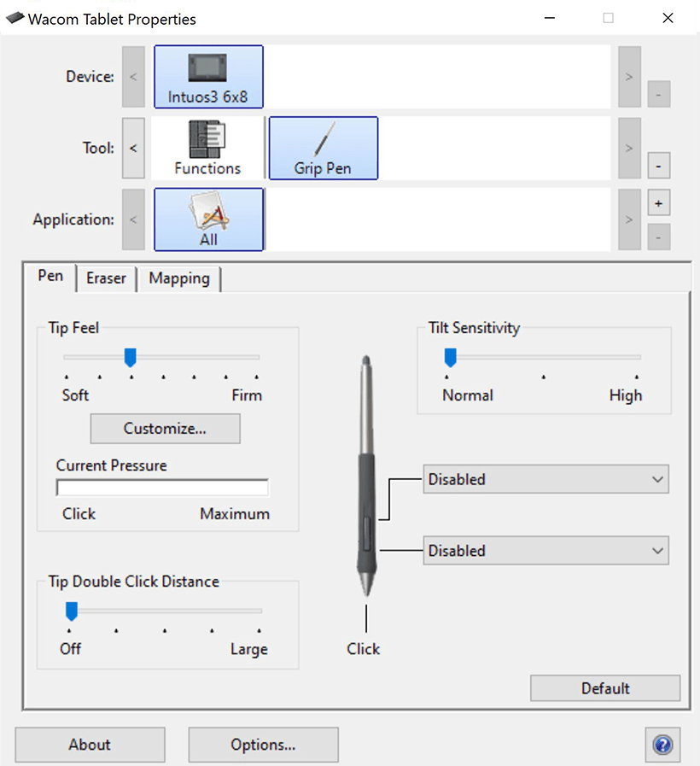Viewport: 700px width, 766px height.
Task: Click the left arrow in the Application row
Action: tap(133, 219)
